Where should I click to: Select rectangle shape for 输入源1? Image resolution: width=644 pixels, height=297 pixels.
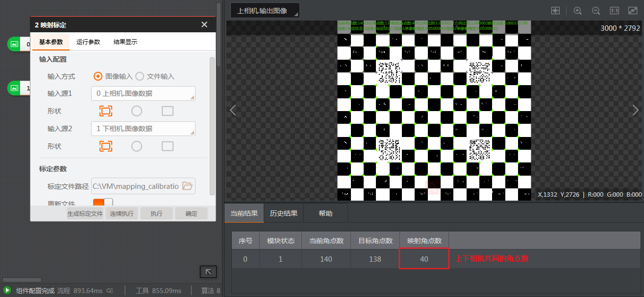click(106, 111)
